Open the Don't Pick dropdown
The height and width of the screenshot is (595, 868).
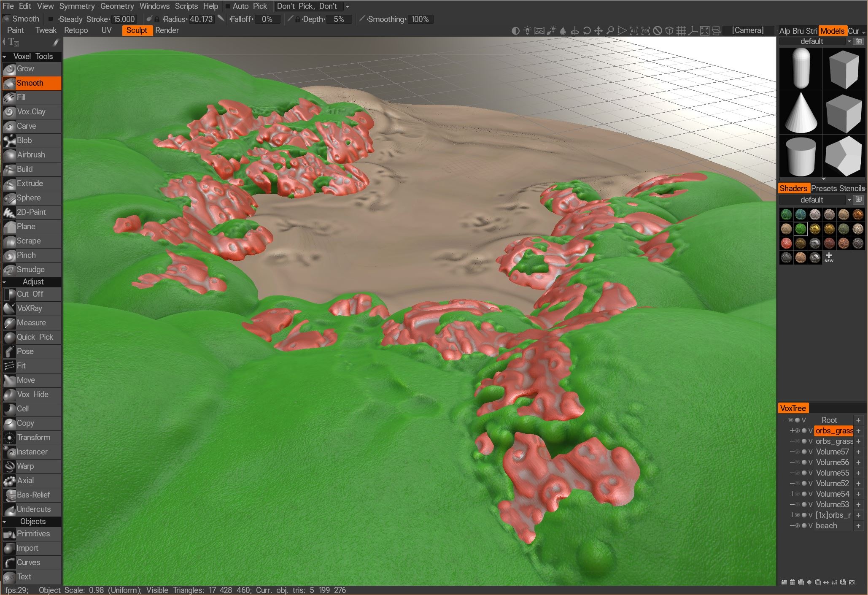point(348,6)
